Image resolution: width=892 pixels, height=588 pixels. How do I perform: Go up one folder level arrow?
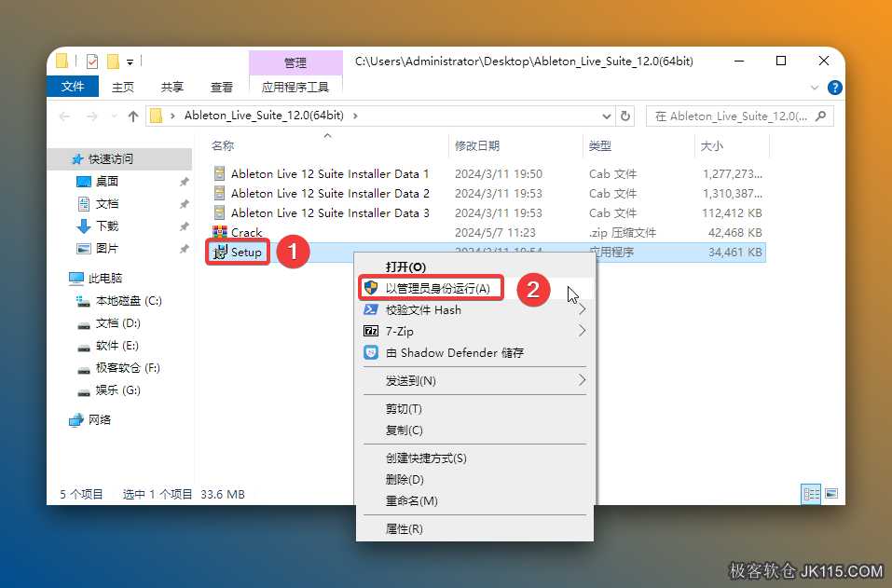tap(133, 116)
